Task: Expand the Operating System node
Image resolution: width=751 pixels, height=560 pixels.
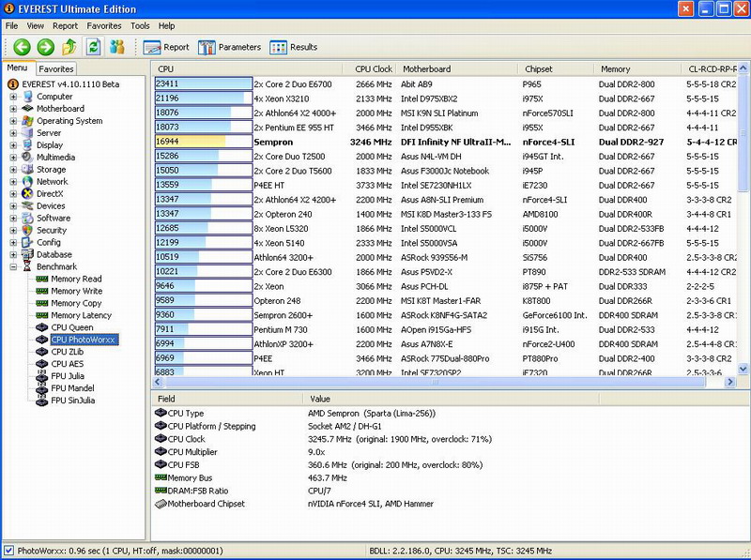Action: [x=13, y=121]
